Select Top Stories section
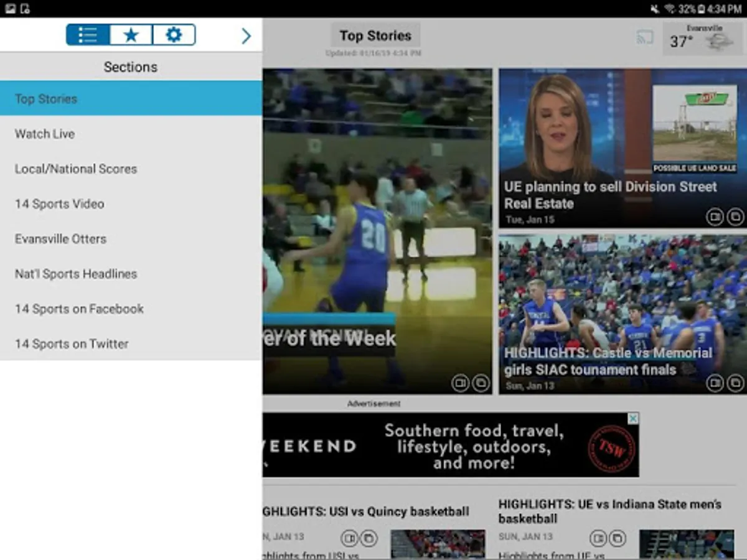This screenshot has height=560, width=747. point(131,98)
